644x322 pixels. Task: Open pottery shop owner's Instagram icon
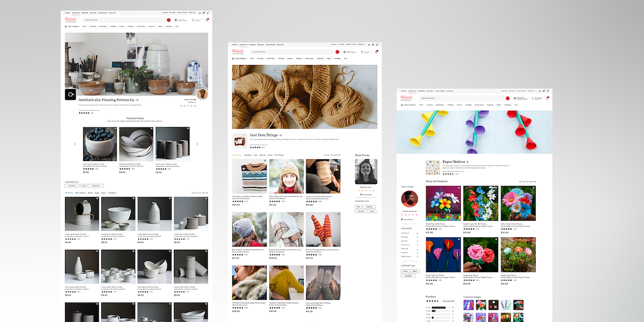[184, 105]
